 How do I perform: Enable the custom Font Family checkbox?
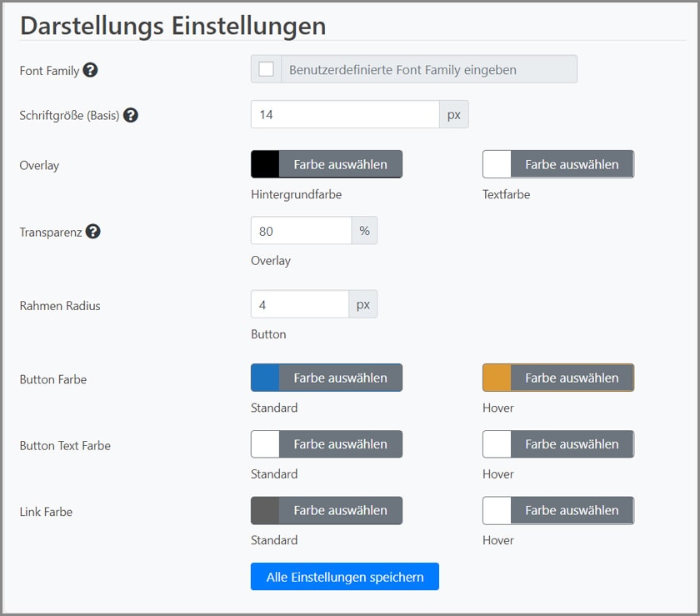267,69
